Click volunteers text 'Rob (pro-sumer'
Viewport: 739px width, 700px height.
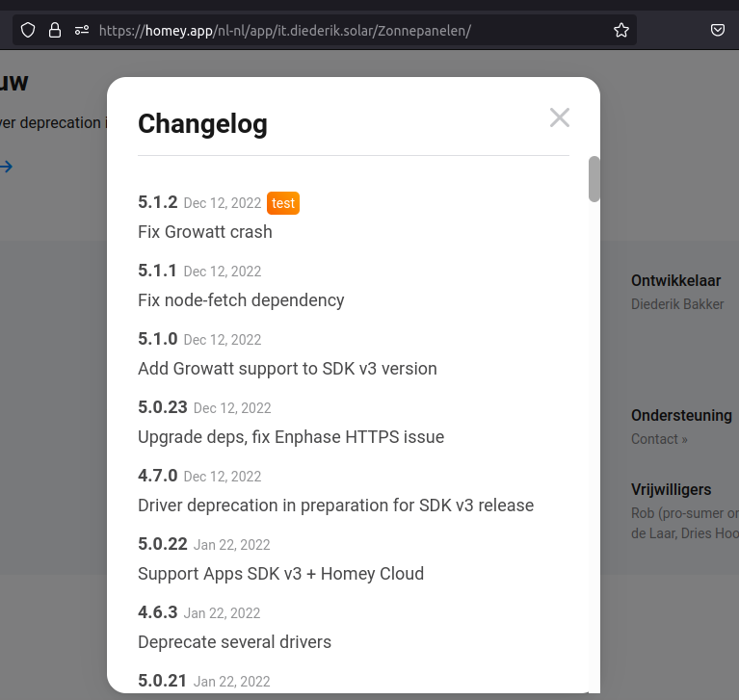[x=676, y=513]
